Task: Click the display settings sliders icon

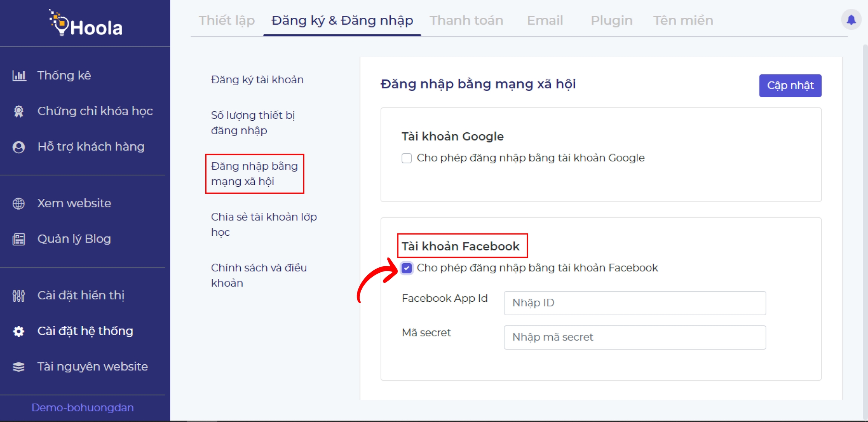Action: click(x=19, y=295)
